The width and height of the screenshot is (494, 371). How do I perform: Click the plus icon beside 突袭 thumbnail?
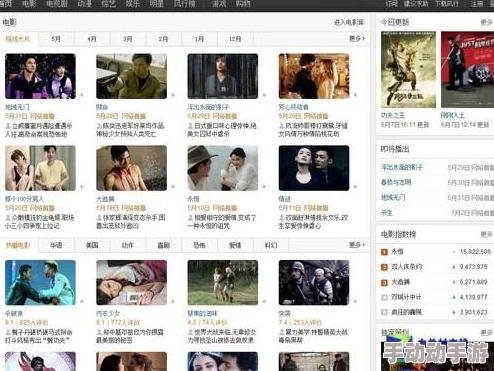tap(355, 301)
